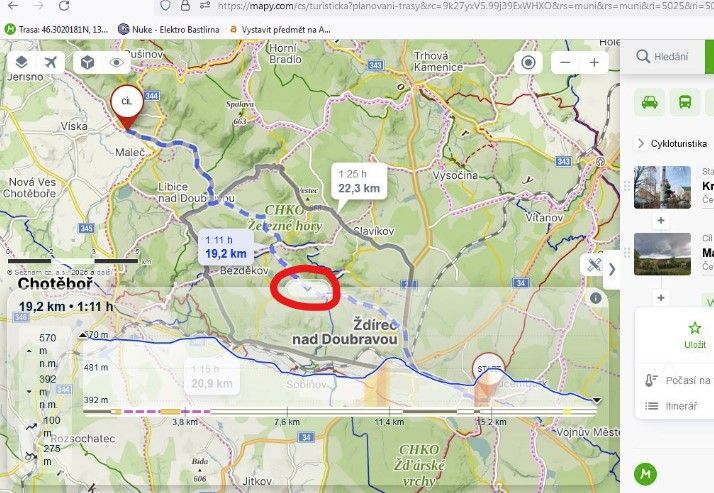Open Počasí na weather forecast
This screenshot has height=493, width=714.
(677, 380)
